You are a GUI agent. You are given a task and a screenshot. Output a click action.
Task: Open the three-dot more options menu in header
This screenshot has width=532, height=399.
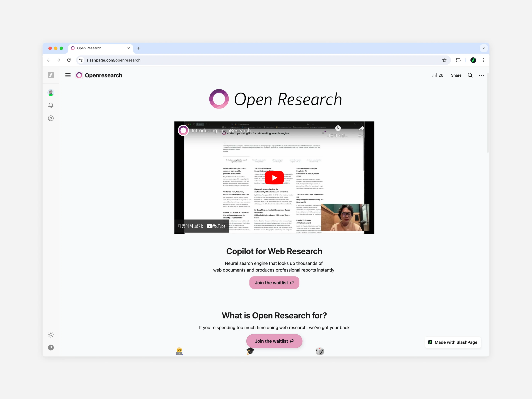(x=481, y=75)
